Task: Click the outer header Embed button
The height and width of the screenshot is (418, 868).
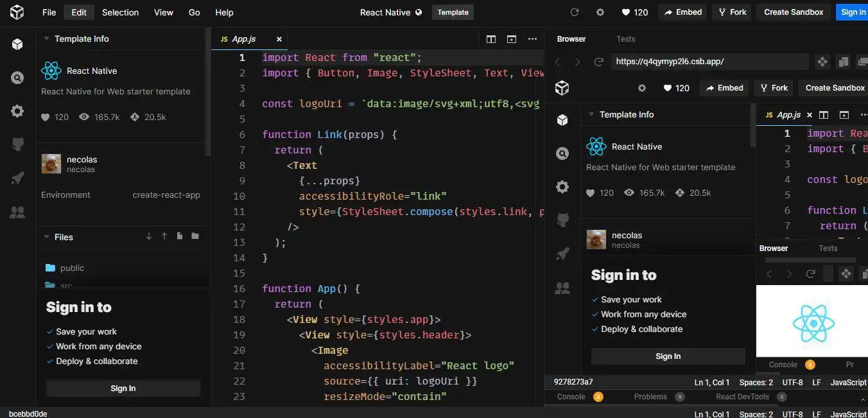Action: pyautogui.click(x=683, y=12)
